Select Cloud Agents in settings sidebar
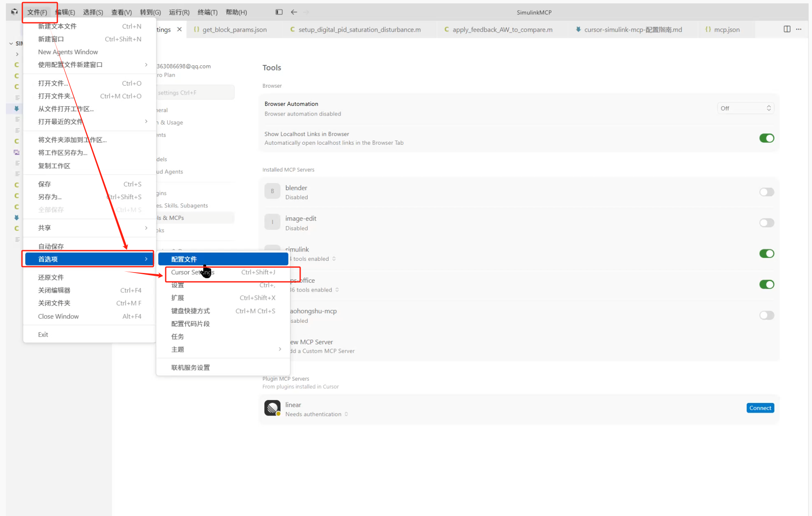Viewport: 812px width, 516px height. 169,172
